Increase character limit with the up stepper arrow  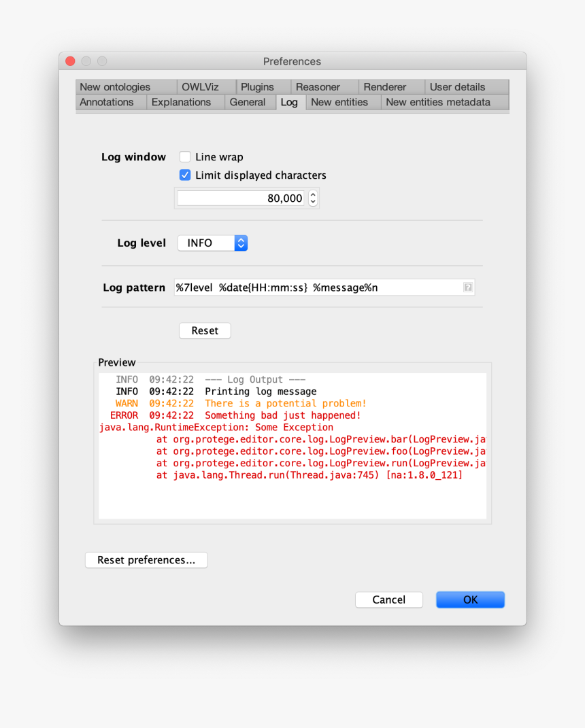(x=312, y=194)
